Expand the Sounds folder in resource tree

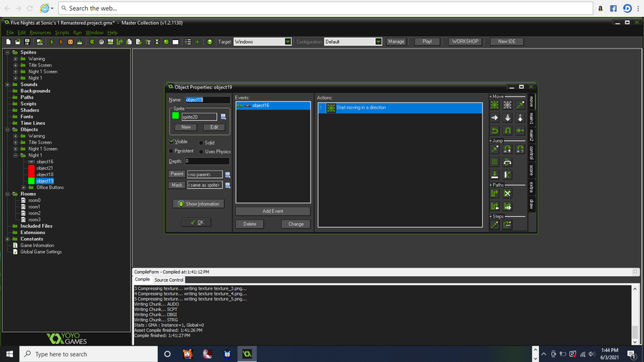[7, 84]
